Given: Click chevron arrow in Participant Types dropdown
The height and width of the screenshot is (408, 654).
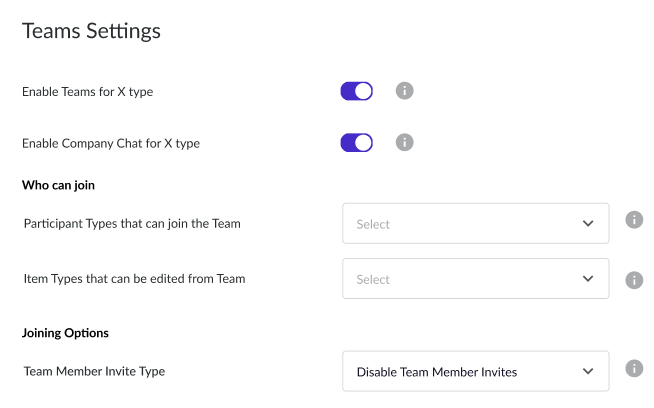Looking at the screenshot, I should tap(588, 224).
